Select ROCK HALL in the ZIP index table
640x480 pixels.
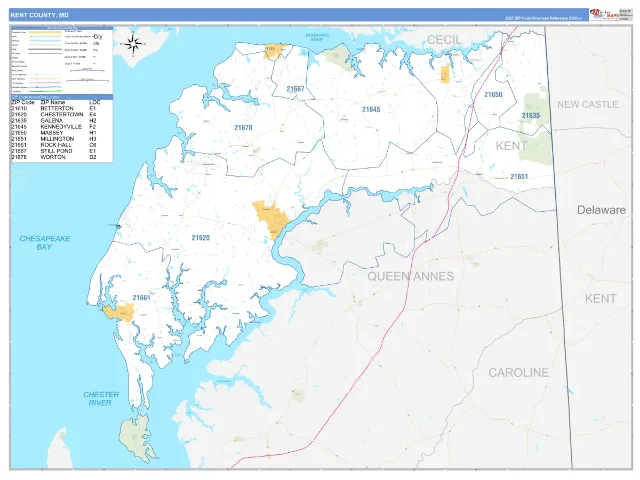point(56,145)
